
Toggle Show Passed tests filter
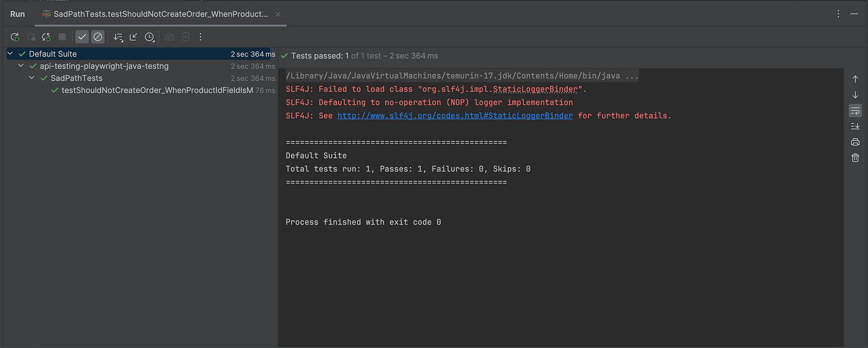82,37
